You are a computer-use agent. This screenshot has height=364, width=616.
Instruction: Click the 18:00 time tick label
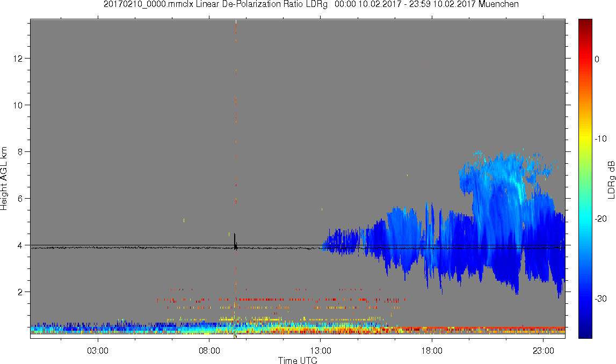click(x=432, y=351)
